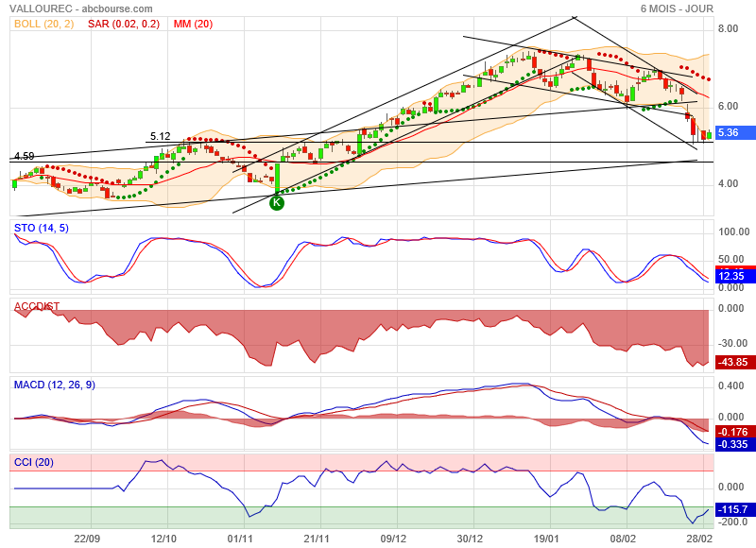Viewport: 756px width, 548px height.
Task: Click the 01/11 date axis label
Action: tap(240, 539)
